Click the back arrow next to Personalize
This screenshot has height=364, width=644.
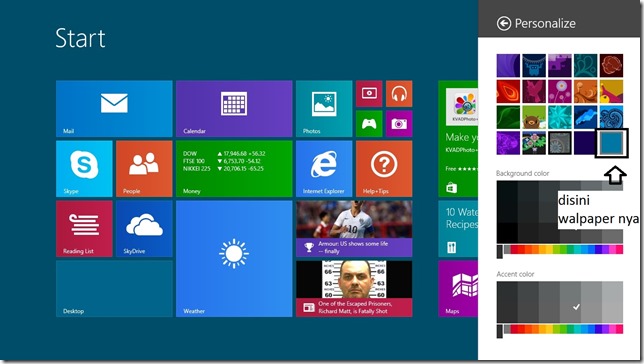coord(504,23)
